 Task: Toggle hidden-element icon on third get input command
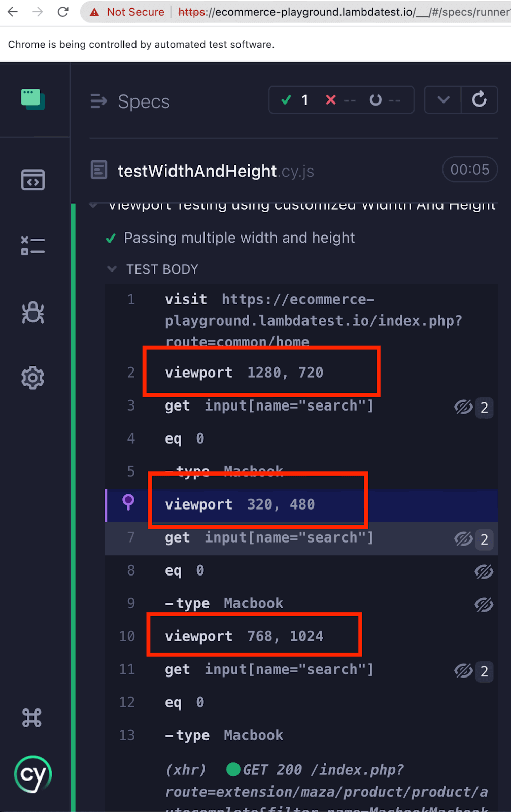click(x=463, y=670)
